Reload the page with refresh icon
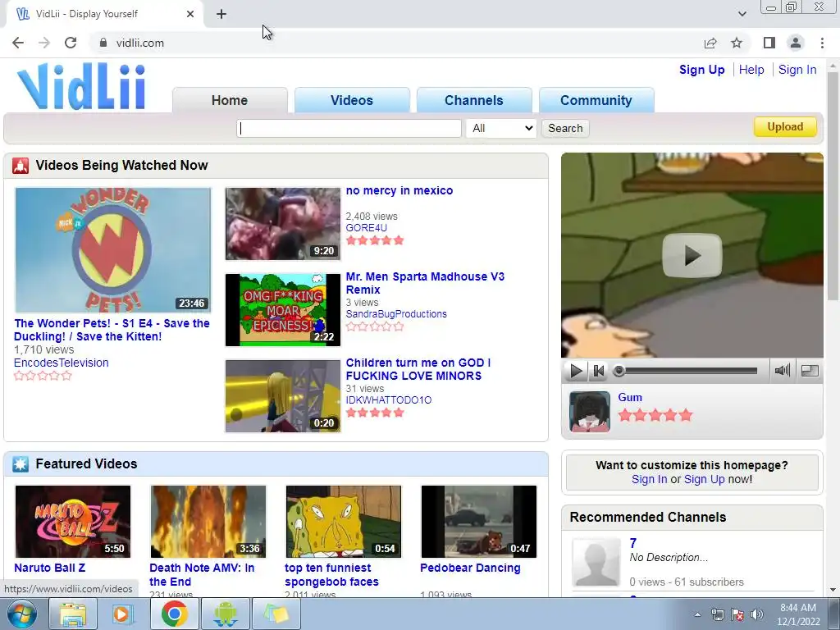Viewport: 840px width, 630px height. pos(71,43)
